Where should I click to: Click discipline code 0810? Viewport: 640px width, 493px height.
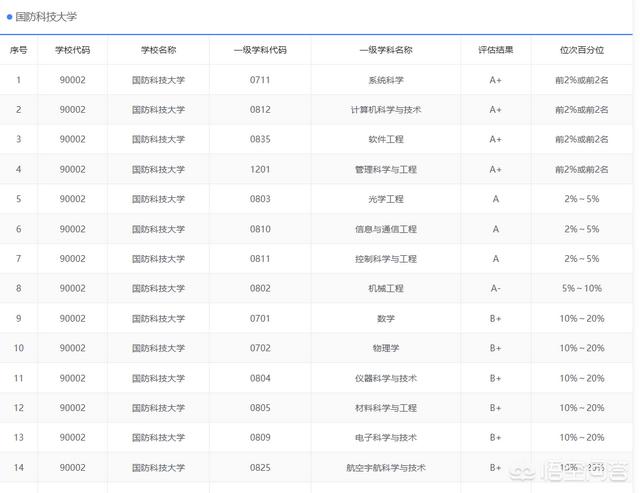point(260,229)
